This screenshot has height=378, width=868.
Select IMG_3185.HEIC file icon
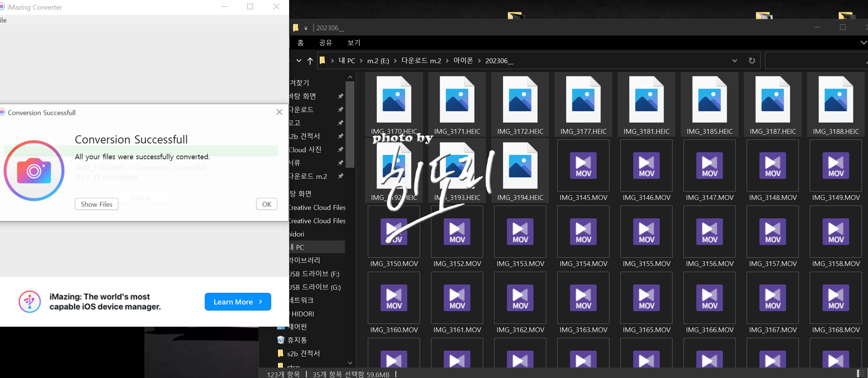coord(710,99)
